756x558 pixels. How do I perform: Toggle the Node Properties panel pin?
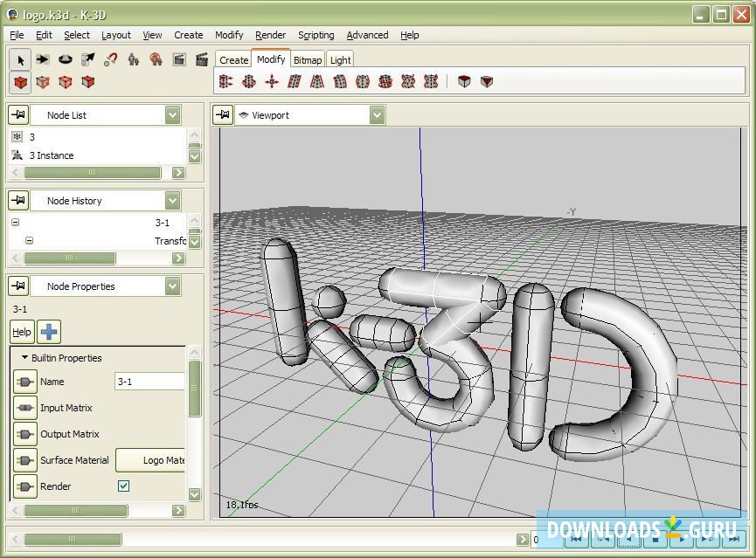click(x=19, y=286)
